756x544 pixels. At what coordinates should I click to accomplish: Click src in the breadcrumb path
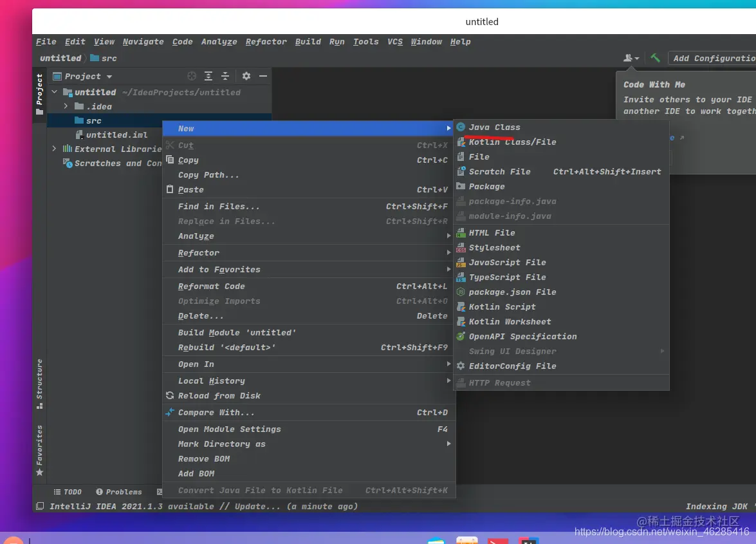click(x=104, y=58)
